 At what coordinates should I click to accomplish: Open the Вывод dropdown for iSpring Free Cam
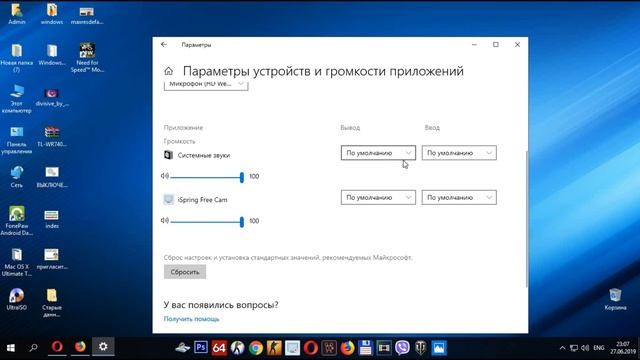point(378,197)
